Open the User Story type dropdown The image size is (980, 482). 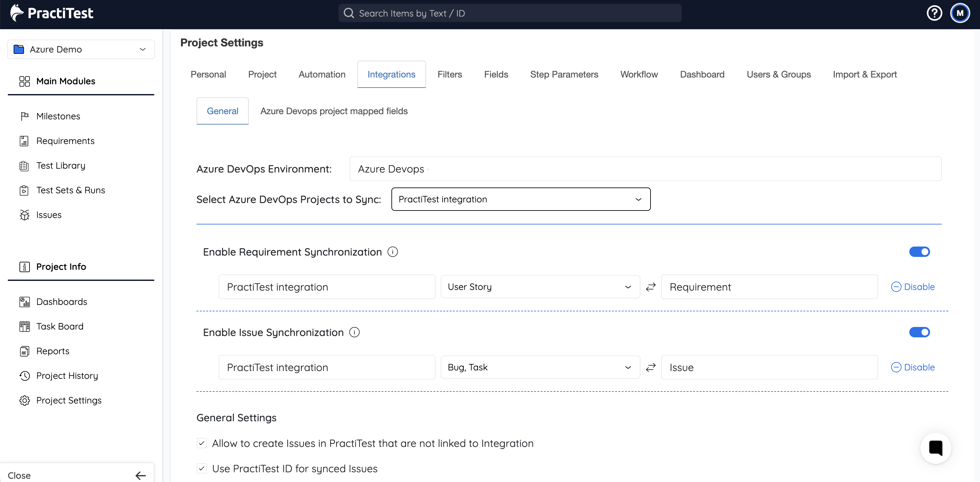tap(540, 287)
